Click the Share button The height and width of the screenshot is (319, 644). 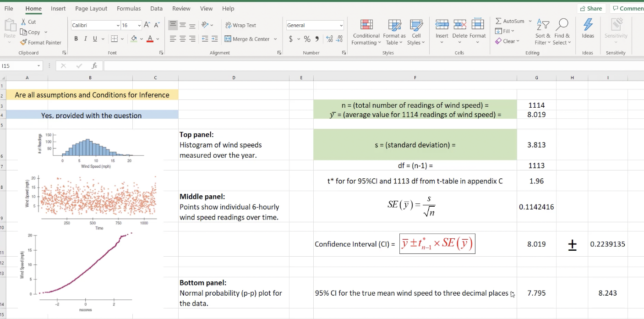pos(591,8)
